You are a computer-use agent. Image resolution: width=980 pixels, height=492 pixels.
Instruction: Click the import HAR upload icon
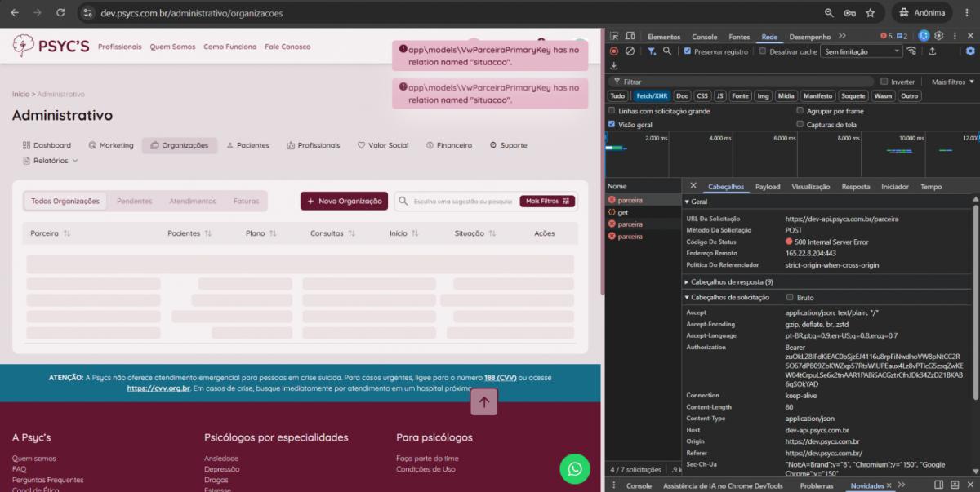[x=932, y=51]
